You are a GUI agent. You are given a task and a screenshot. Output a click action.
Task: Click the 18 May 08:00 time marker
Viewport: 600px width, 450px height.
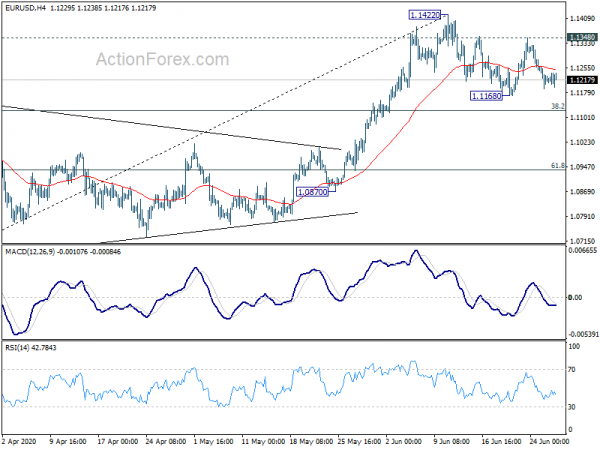tap(310, 441)
